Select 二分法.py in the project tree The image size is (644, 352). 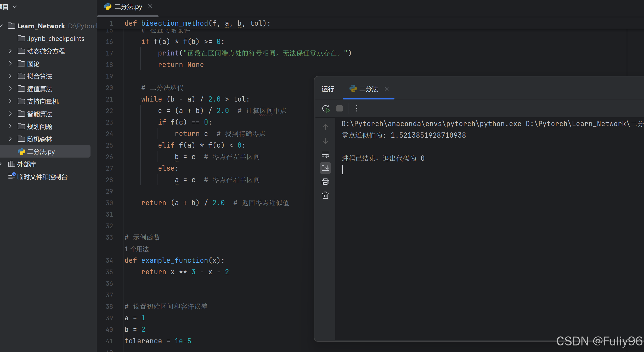[x=45, y=152]
